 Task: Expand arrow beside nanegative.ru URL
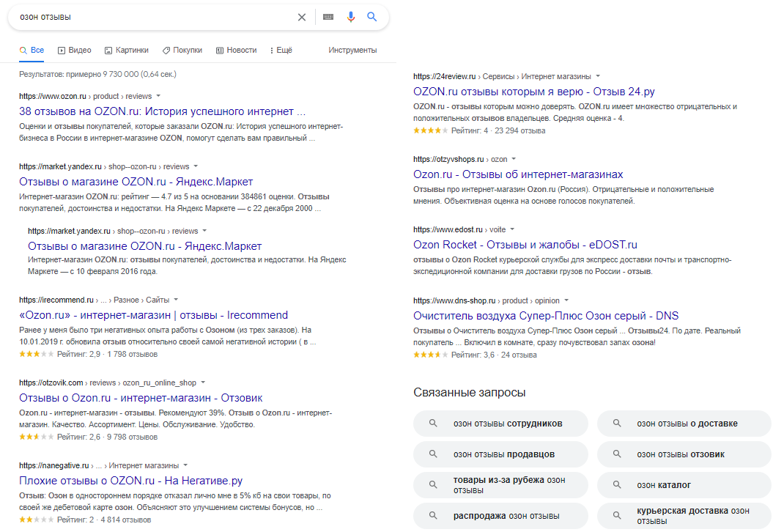click(x=185, y=465)
